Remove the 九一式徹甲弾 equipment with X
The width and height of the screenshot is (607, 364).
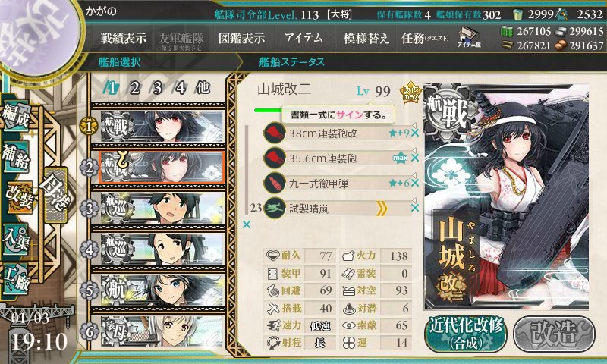coord(414,183)
